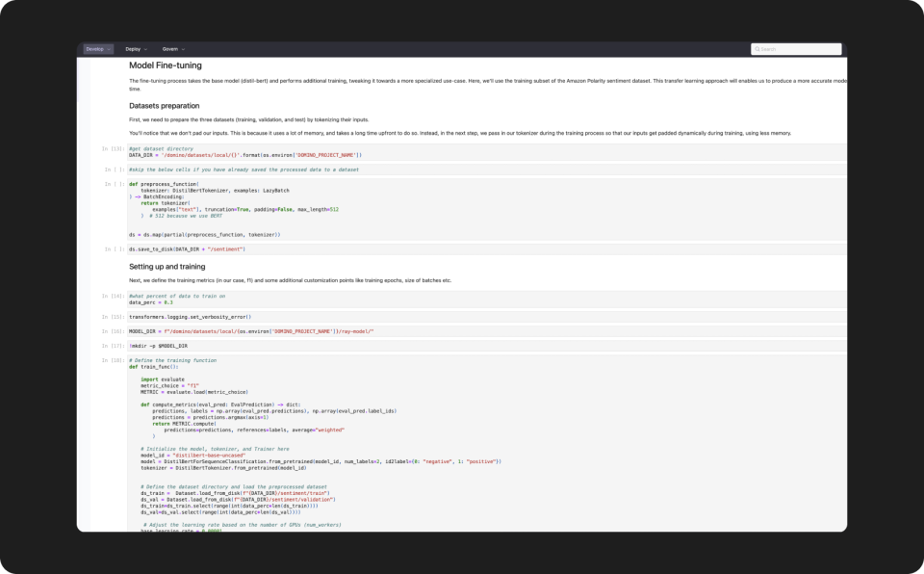Expand the Deploy dropdown chevron
The height and width of the screenshot is (574, 924).
(x=144, y=48)
